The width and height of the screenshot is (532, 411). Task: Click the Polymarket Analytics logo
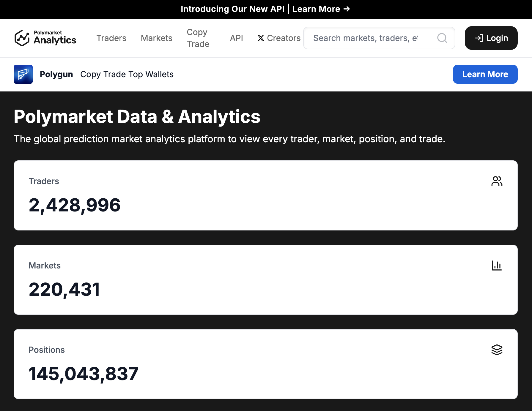click(x=45, y=38)
